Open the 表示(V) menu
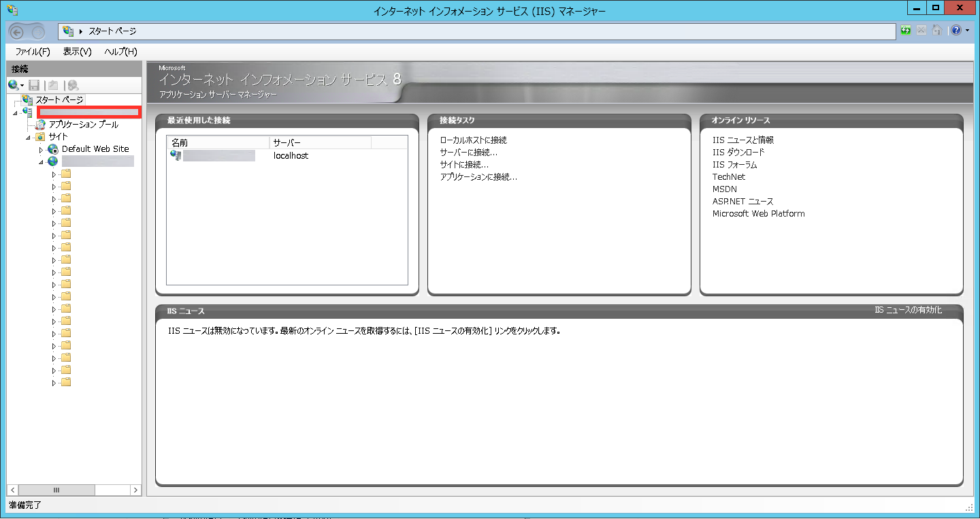 tap(77, 52)
